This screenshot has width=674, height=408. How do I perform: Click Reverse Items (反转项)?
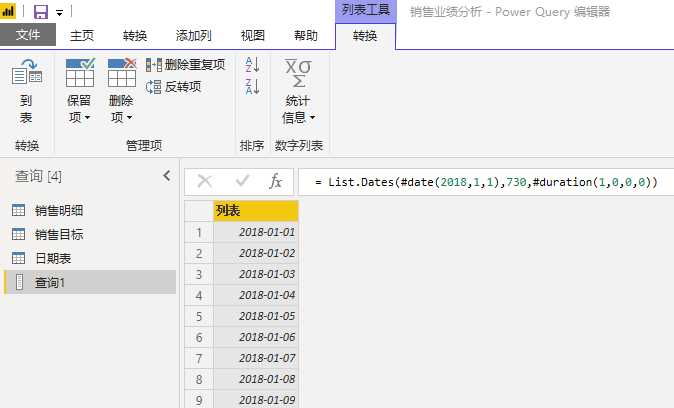click(x=174, y=87)
